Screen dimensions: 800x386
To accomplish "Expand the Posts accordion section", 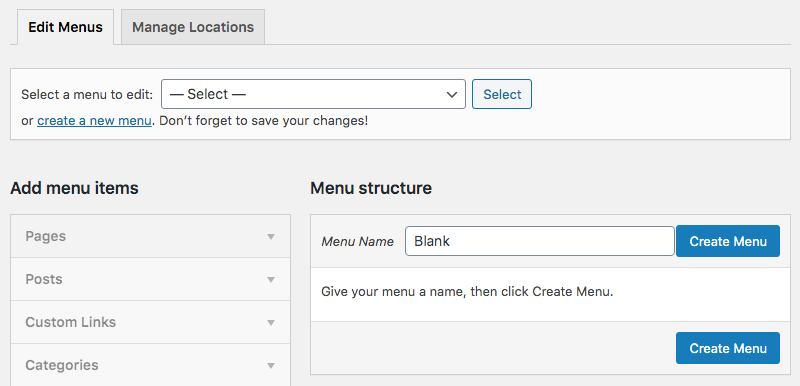I will pyautogui.click(x=151, y=279).
